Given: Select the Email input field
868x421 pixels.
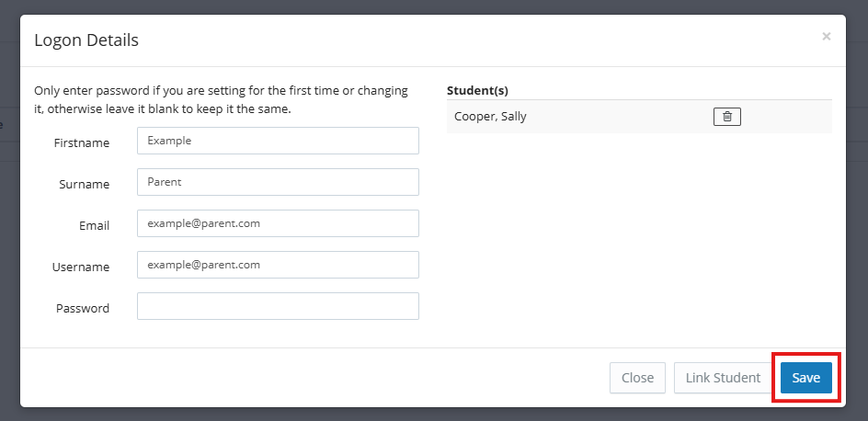Looking at the screenshot, I should pyautogui.click(x=278, y=223).
